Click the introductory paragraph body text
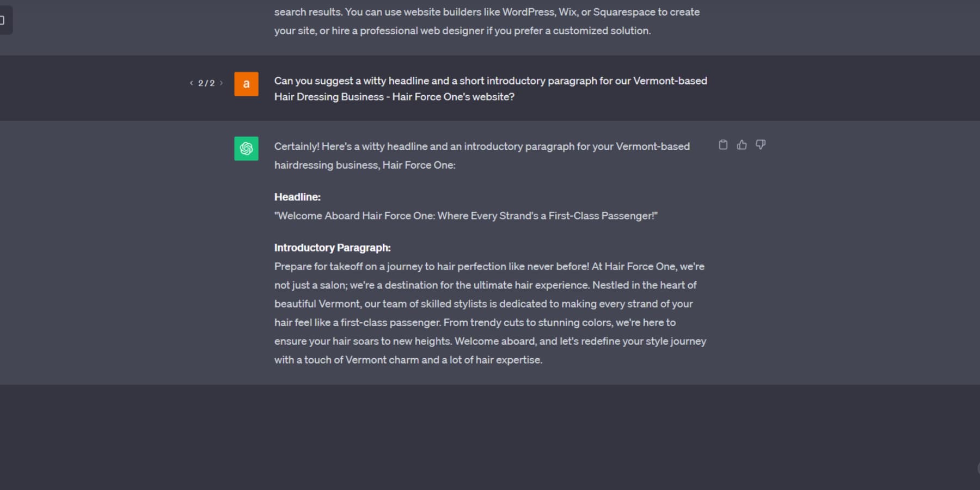 tap(489, 313)
